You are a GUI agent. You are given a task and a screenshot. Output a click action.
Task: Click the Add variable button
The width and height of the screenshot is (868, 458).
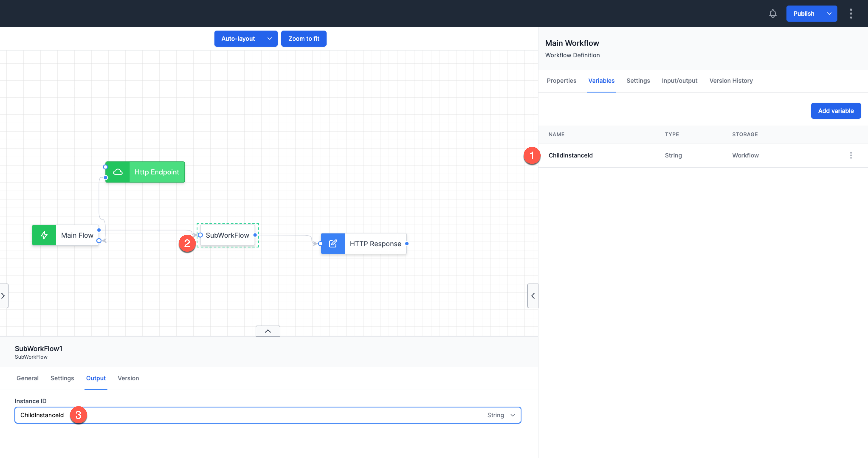click(836, 110)
